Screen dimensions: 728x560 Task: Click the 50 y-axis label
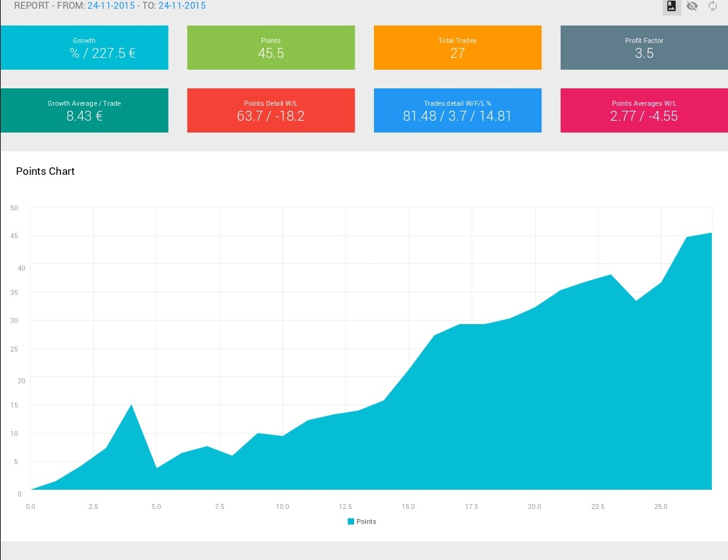14,208
